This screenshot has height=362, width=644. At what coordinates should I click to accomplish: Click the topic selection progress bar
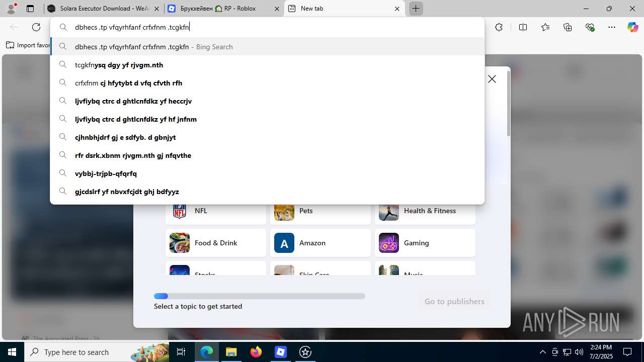pos(260,296)
